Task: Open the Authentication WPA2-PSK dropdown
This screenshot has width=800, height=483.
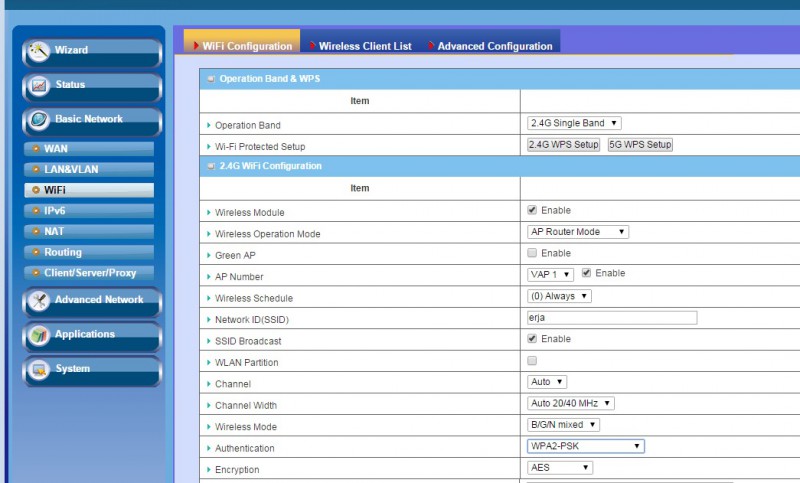Action: point(585,446)
